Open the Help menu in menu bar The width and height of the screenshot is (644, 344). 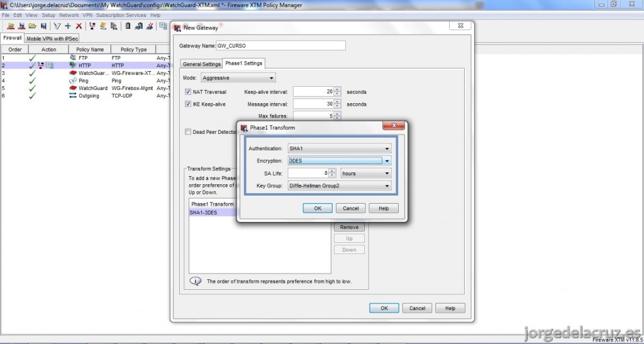coord(155,15)
